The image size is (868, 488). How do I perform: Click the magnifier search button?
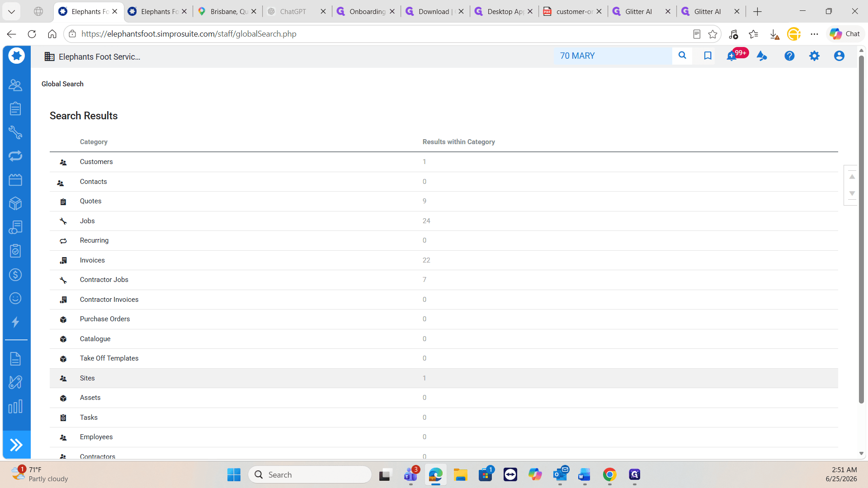[x=682, y=56]
